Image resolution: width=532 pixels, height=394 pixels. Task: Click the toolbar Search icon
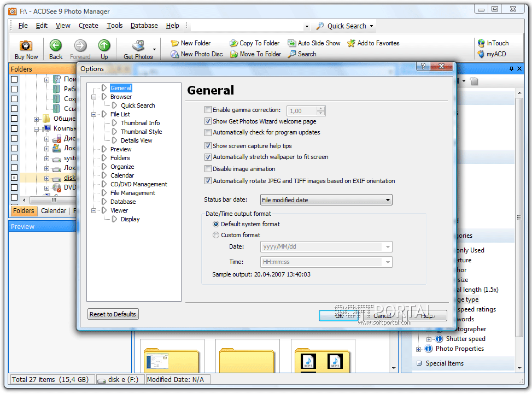pyautogui.click(x=292, y=54)
